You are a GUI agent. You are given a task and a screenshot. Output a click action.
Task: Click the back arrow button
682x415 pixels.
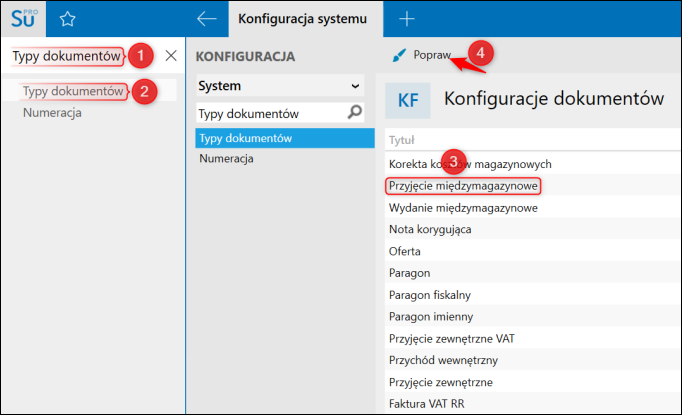click(x=207, y=19)
